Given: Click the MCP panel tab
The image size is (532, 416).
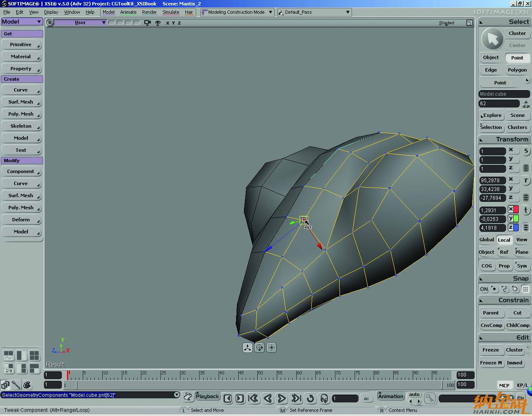Looking at the screenshot, I should click(505, 385).
